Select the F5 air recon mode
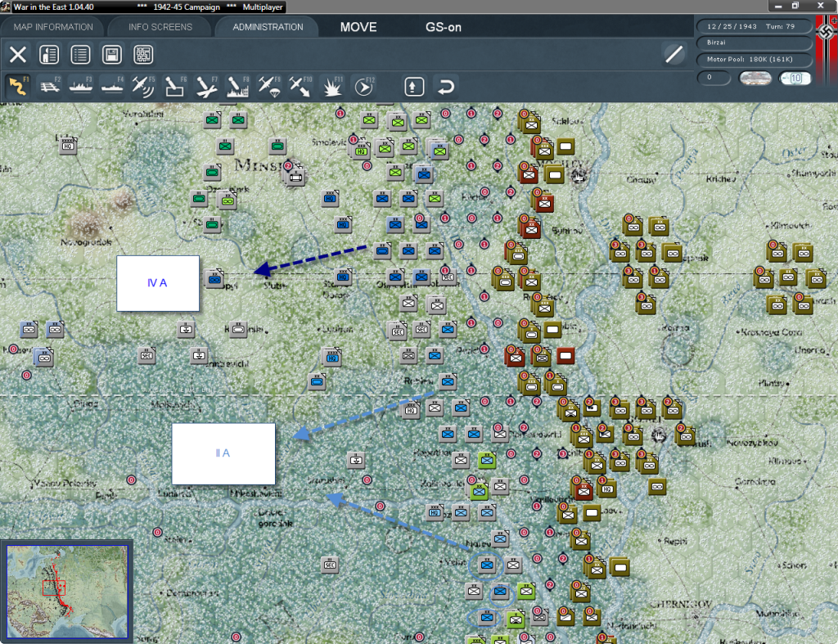 (x=143, y=86)
